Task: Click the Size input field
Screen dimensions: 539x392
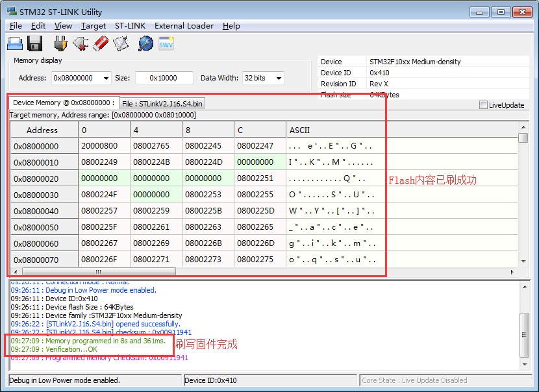Action: coord(164,78)
